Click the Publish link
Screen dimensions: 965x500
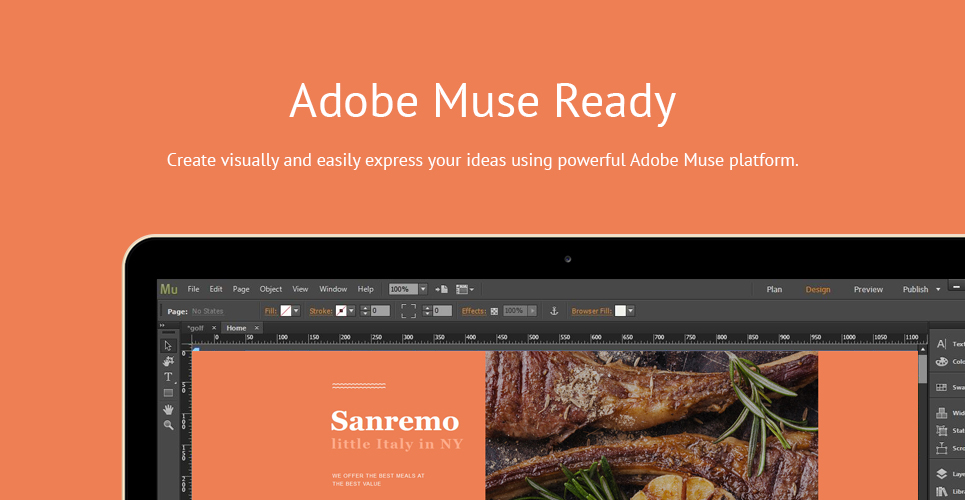[916, 289]
